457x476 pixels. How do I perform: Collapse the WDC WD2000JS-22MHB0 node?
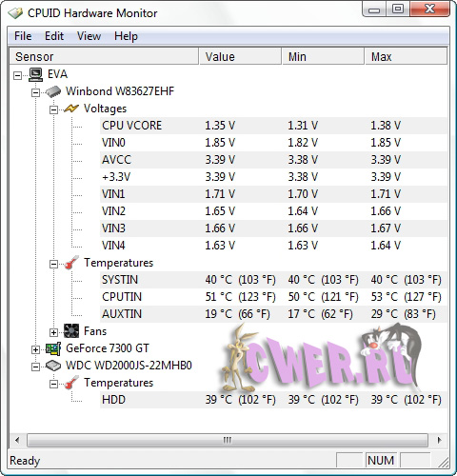pyautogui.click(x=35, y=367)
